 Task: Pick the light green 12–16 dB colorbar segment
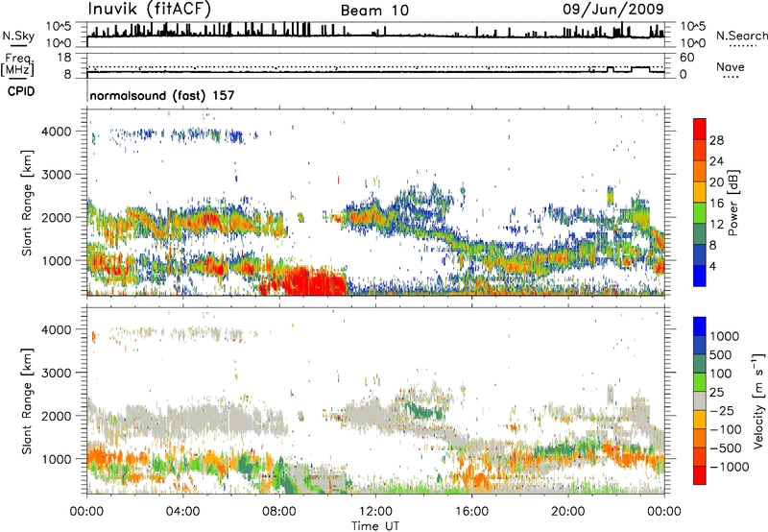click(x=700, y=213)
